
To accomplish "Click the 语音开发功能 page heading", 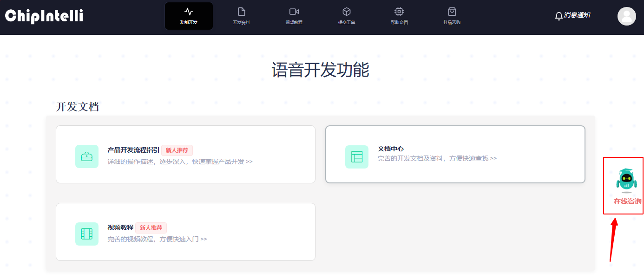I will 320,70.
